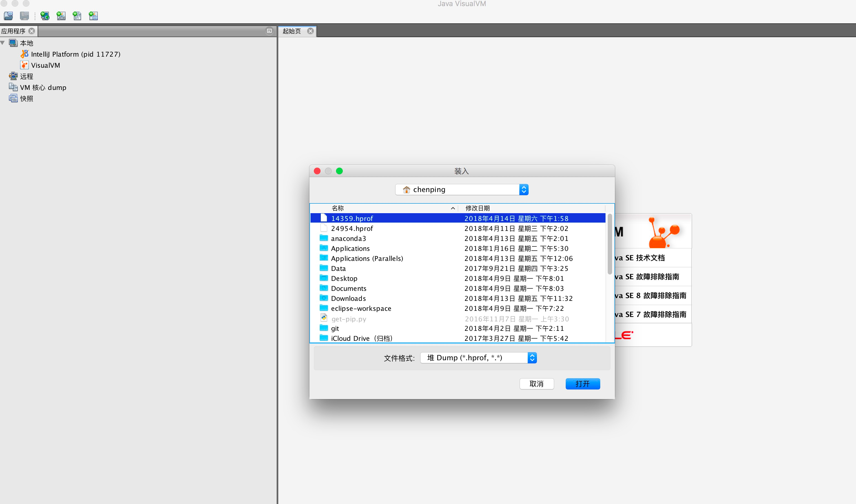Click the Load snapshot toolbar icon
The image size is (856, 504).
[9, 16]
